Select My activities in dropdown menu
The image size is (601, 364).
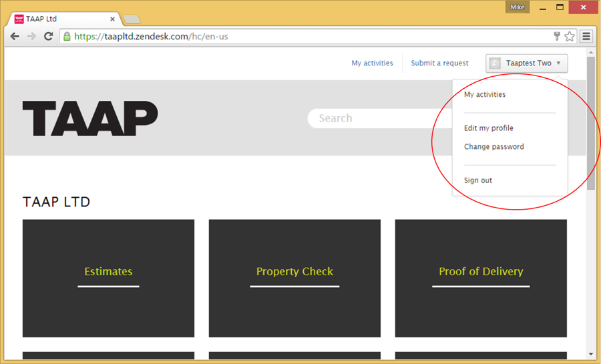tap(485, 95)
